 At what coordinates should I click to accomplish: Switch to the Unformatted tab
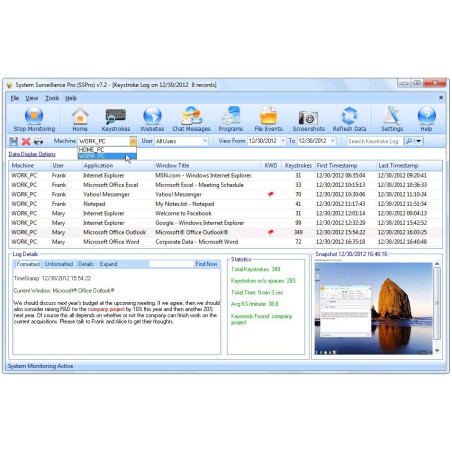[x=59, y=264]
